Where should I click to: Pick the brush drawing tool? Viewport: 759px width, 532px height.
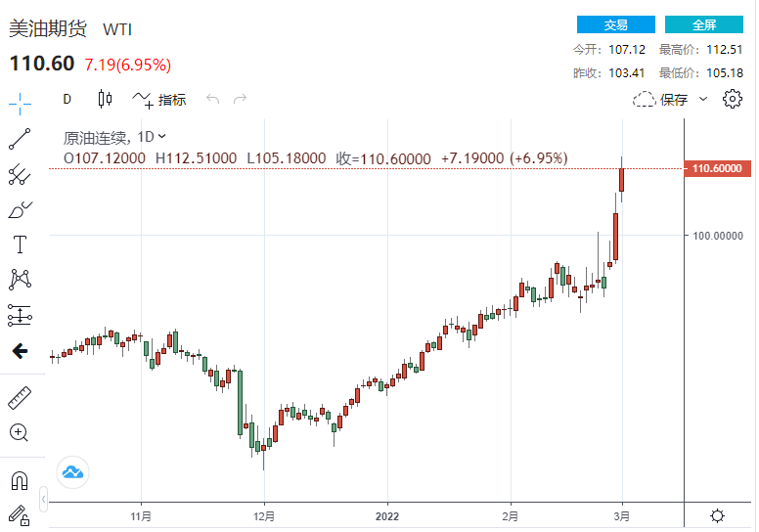20,209
